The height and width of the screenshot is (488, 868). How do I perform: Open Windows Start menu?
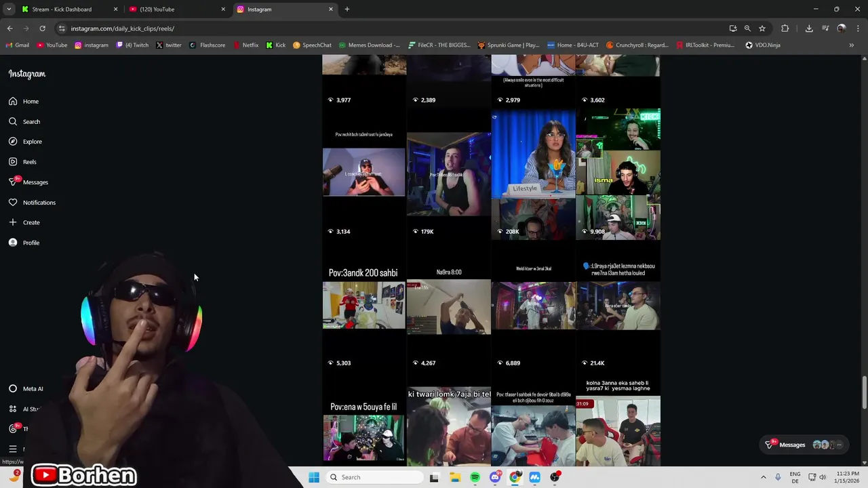[314, 477]
